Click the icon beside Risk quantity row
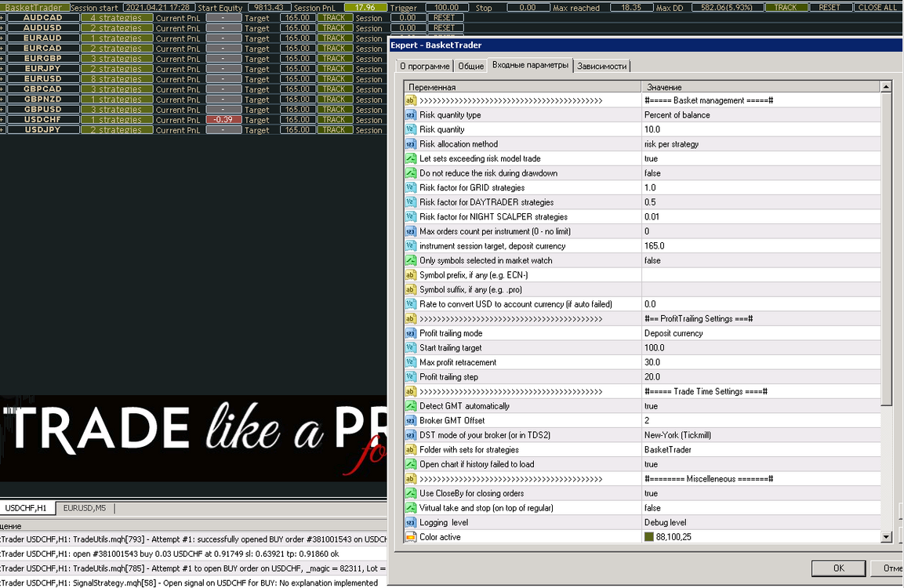 [x=411, y=129]
